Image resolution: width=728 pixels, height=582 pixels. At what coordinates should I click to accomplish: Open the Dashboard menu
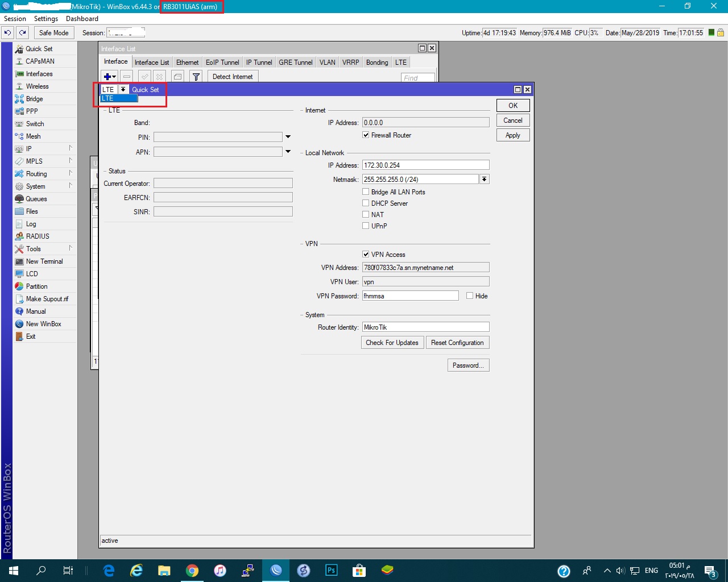coord(82,19)
